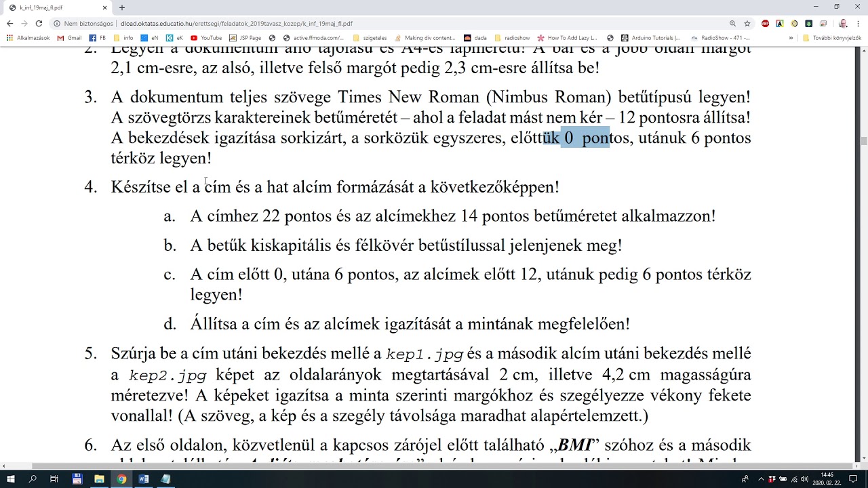The image size is (868, 488).
Task: Open the 'info' bookmark folder
Action: point(123,38)
